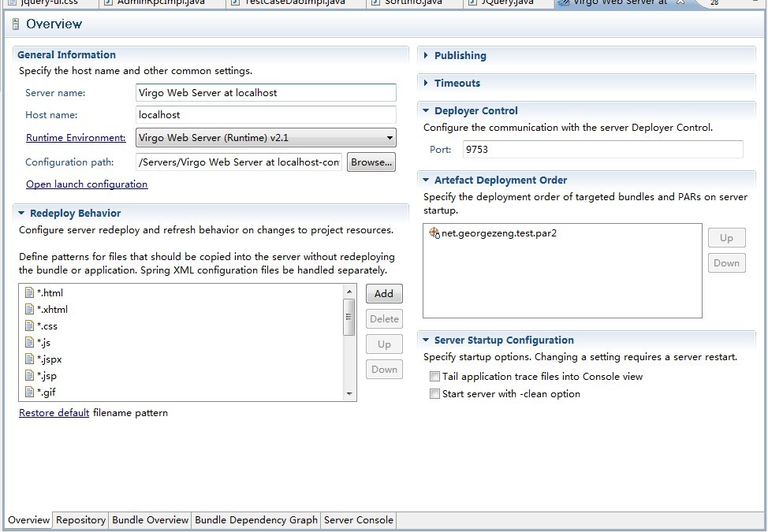
Task: Collapse the Server Startup Configuration section
Action: (426, 340)
